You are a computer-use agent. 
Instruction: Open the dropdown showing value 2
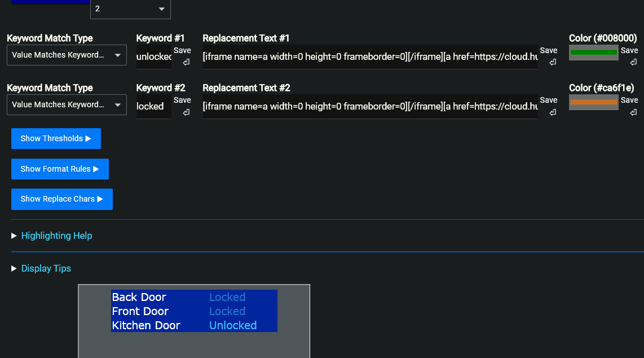coord(130,9)
